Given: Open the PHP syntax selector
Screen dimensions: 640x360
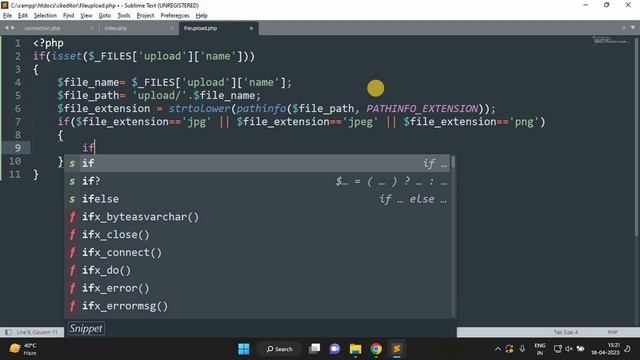Looking at the screenshot, I should (x=612, y=332).
